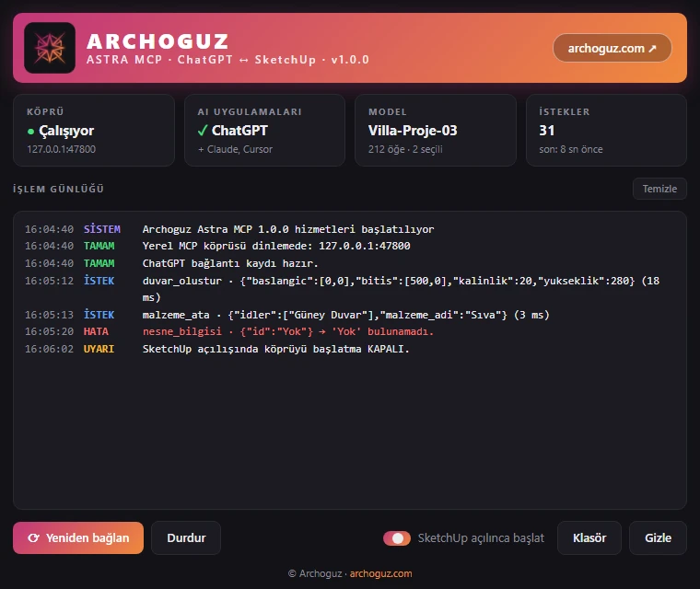Select the SİSTEM log entry at 16:04:40
Screen dimensions: 700x589
(x=350, y=229)
